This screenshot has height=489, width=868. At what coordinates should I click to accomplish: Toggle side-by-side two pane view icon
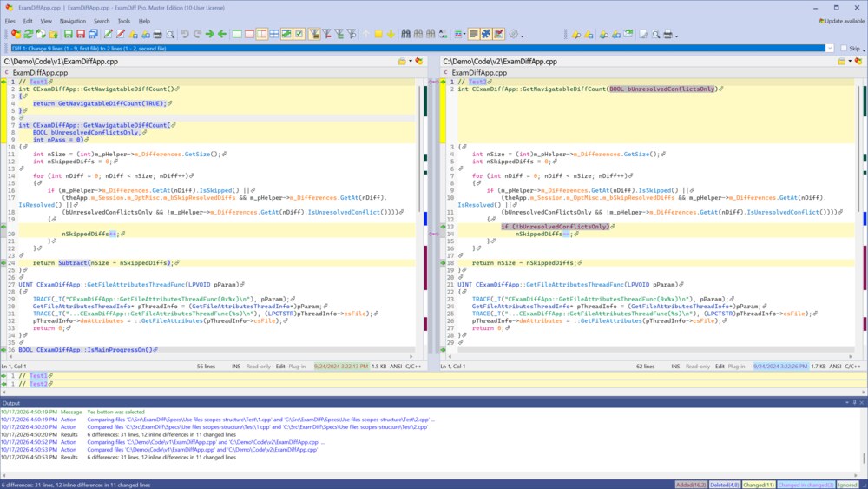click(x=261, y=35)
